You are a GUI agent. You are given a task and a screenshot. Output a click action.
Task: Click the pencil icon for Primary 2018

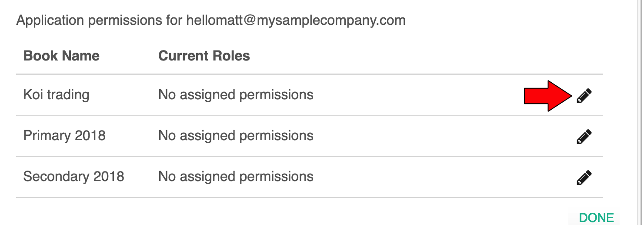coord(584,137)
